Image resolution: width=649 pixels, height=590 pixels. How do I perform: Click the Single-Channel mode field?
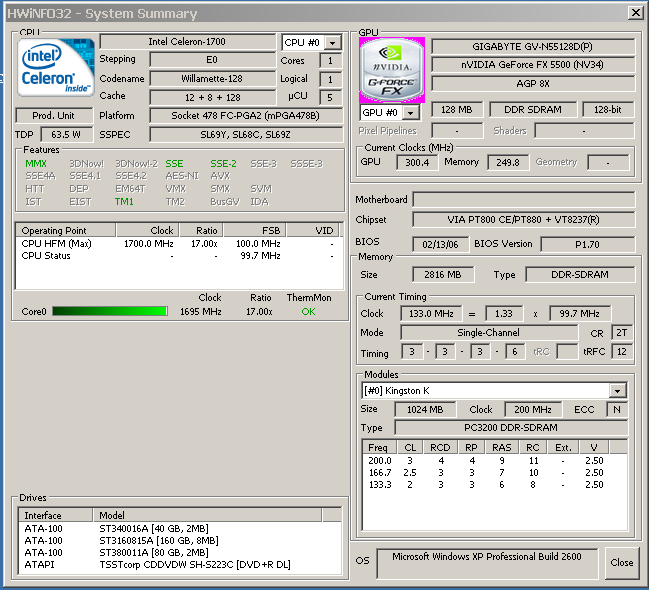coord(489,332)
